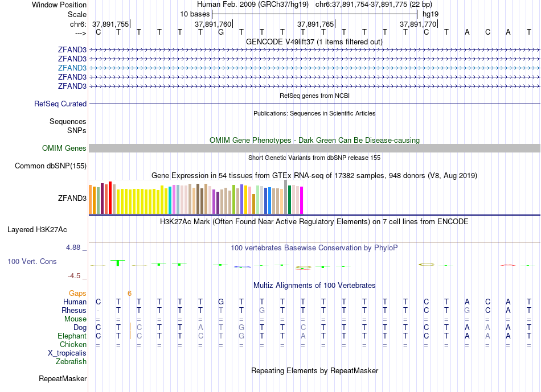The width and height of the screenshot is (541, 392).
Task: Click the tall green T conservation logo
Action: [118, 263]
